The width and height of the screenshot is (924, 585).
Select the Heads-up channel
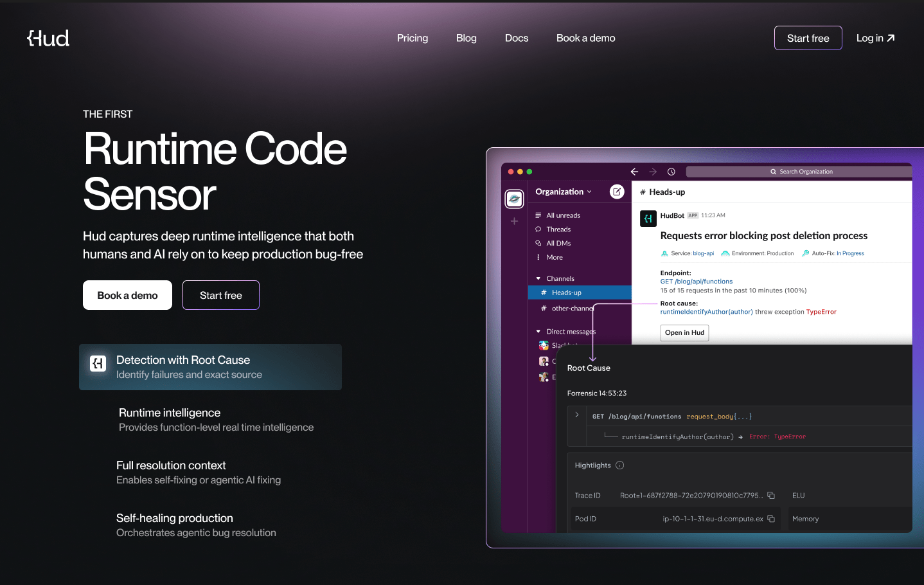(580, 292)
